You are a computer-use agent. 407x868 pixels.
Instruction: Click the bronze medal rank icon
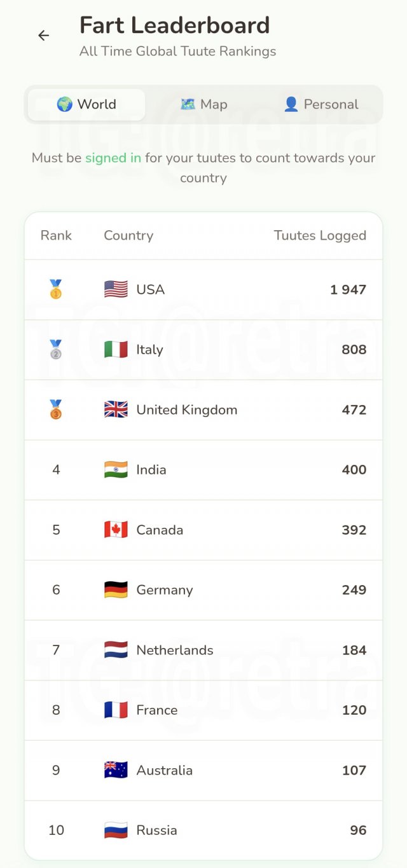pyautogui.click(x=56, y=410)
